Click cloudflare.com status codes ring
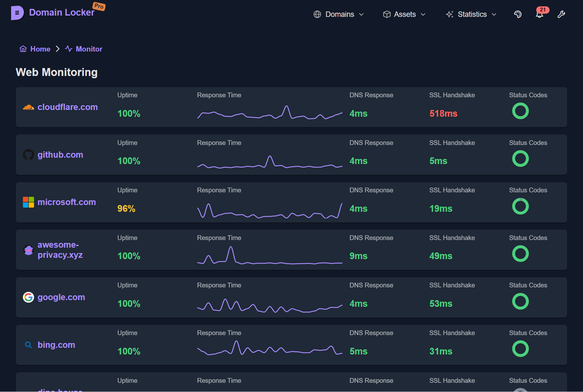The width and height of the screenshot is (583, 392). click(520, 111)
